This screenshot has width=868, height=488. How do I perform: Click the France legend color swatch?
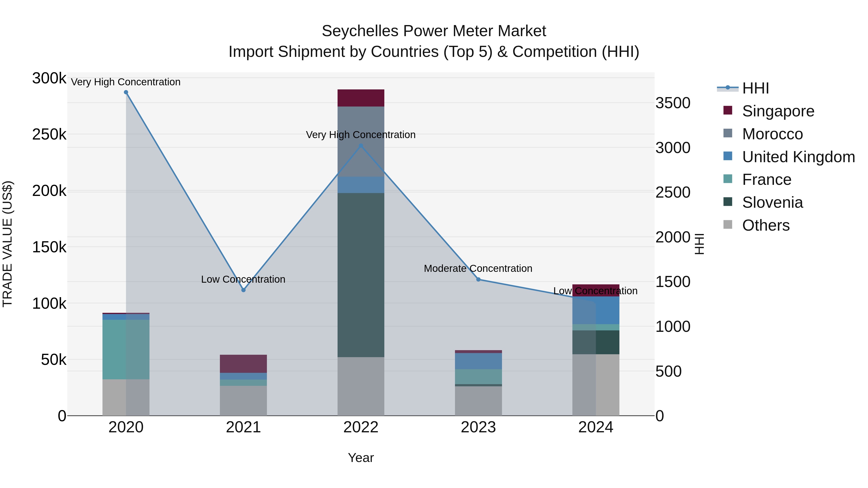728,179
